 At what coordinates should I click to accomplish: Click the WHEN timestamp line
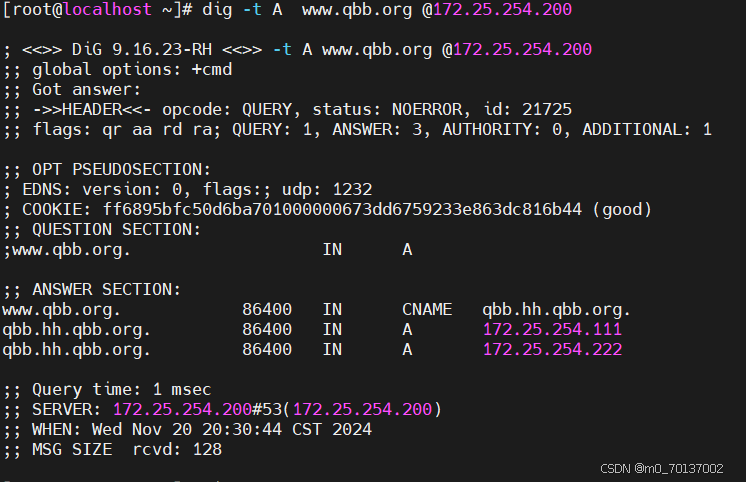click(x=187, y=429)
